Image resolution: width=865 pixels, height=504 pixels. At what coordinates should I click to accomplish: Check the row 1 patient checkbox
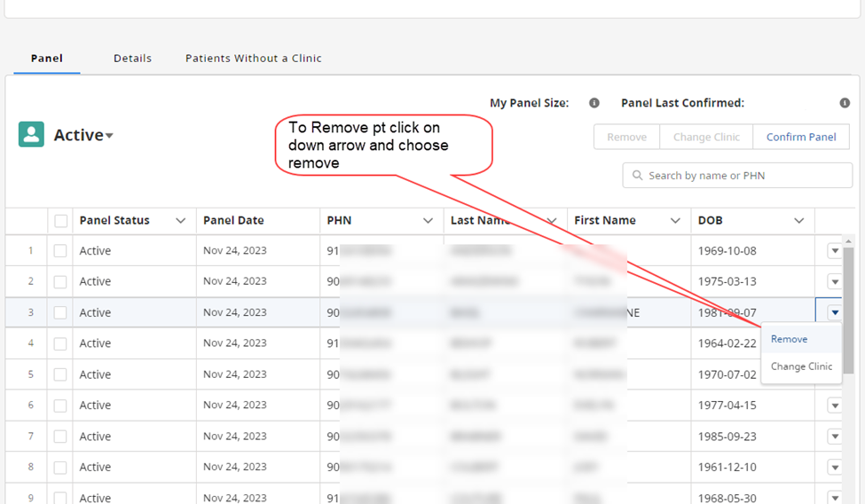(60, 251)
